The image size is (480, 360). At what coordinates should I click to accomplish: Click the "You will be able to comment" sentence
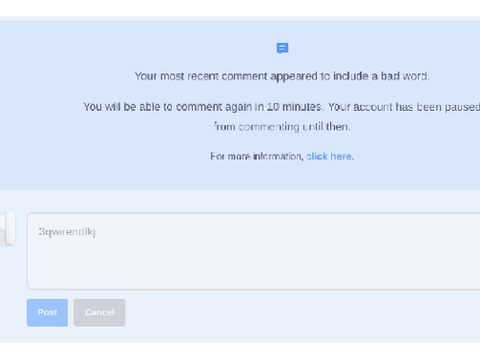[203, 107]
